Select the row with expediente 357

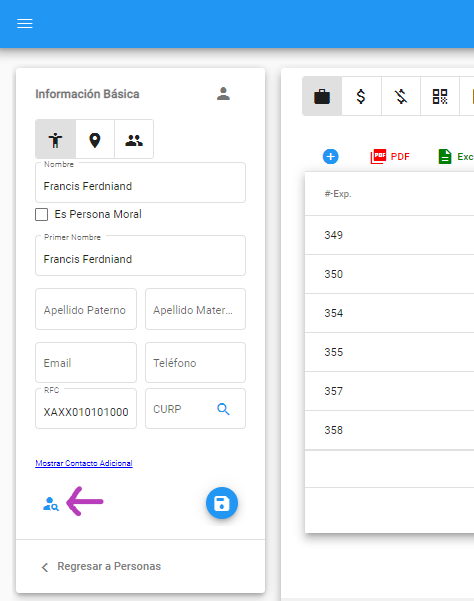(x=389, y=391)
